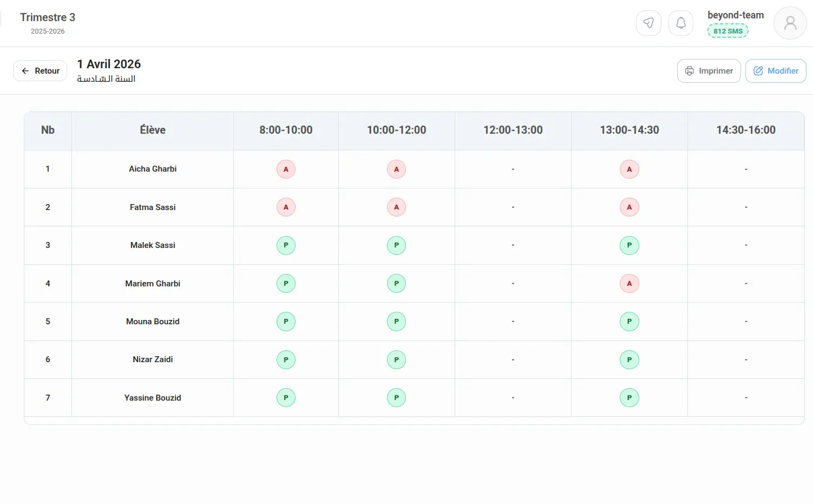The width and height of the screenshot is (813, 504).
Task: Click Mariem Gharbi's present badge for 8:00-10:00
Action: point(286,284)
